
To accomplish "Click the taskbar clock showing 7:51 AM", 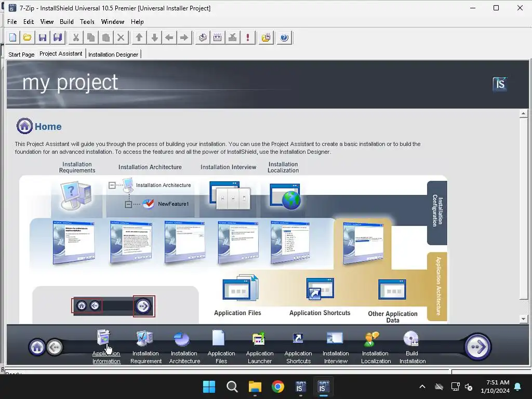I will pos(495,387).
